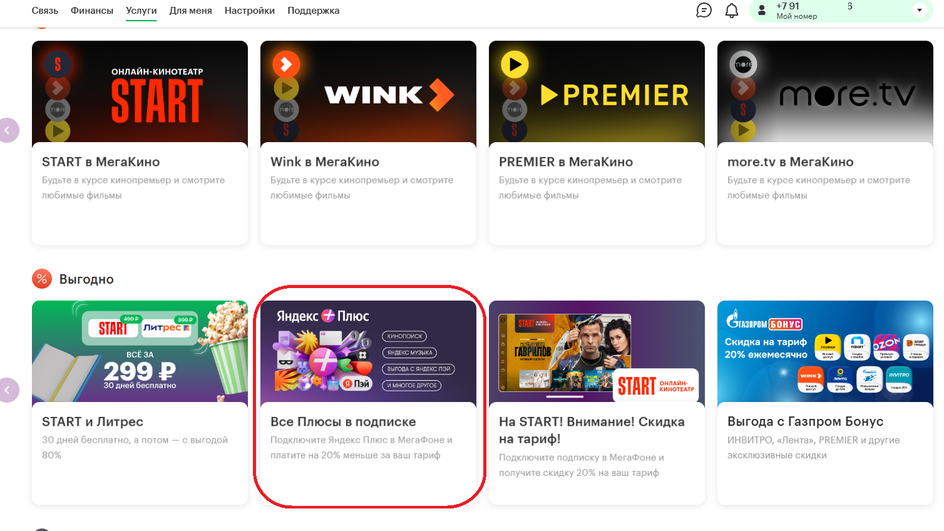Click the more icon on more.tv card

click(743, 64)
